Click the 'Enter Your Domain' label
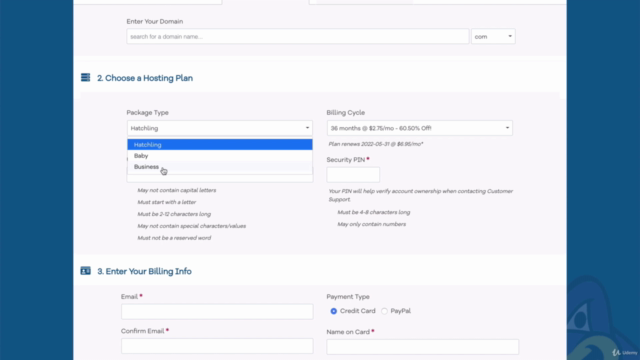640x360 pixels. (155, 22)
